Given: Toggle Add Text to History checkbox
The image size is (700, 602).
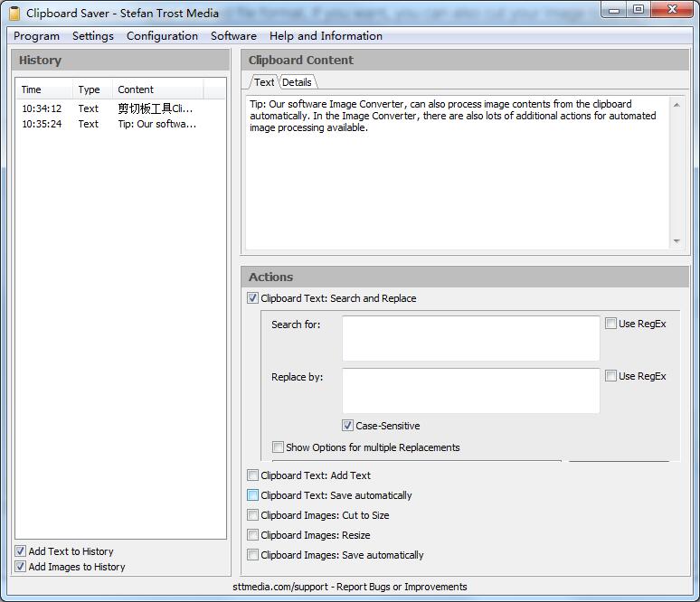Looking at the screenshot, I should (x=20, y=551).
